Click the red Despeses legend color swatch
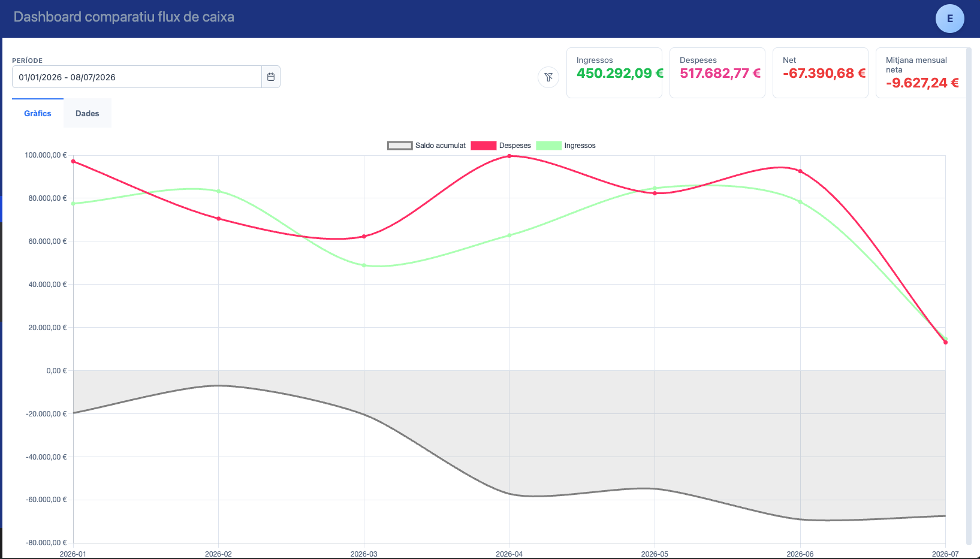Viewport: 980px width, 559px height. click(x=484, y=146)
